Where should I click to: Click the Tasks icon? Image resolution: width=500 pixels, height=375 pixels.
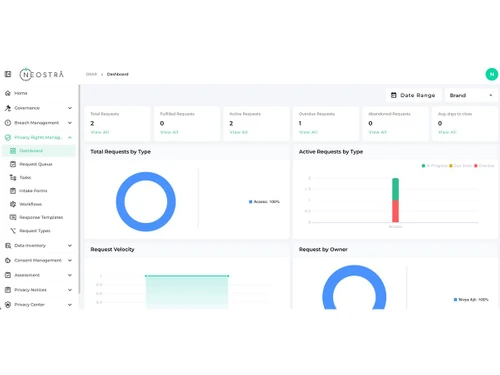tap(13, 177)
